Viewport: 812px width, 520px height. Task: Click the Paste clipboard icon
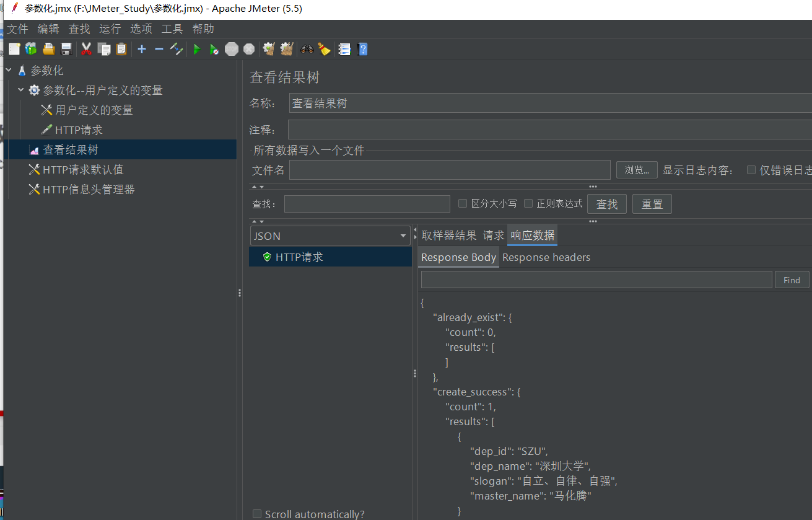[x=121, y=49]
